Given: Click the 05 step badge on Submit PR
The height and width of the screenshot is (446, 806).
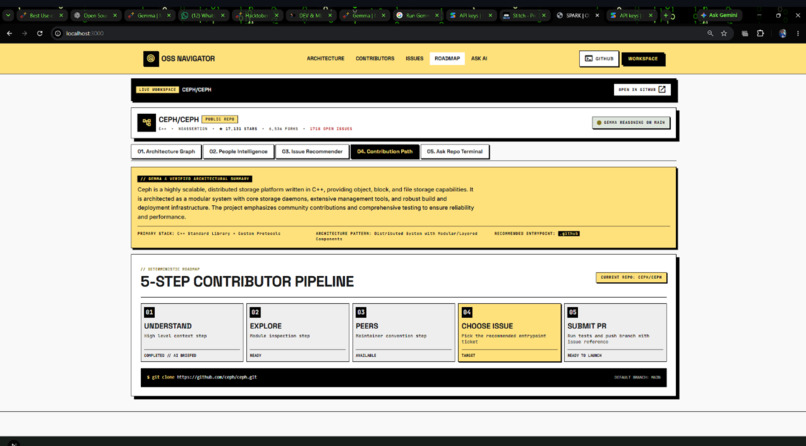Looking at the screenshot, I should 573,312.
